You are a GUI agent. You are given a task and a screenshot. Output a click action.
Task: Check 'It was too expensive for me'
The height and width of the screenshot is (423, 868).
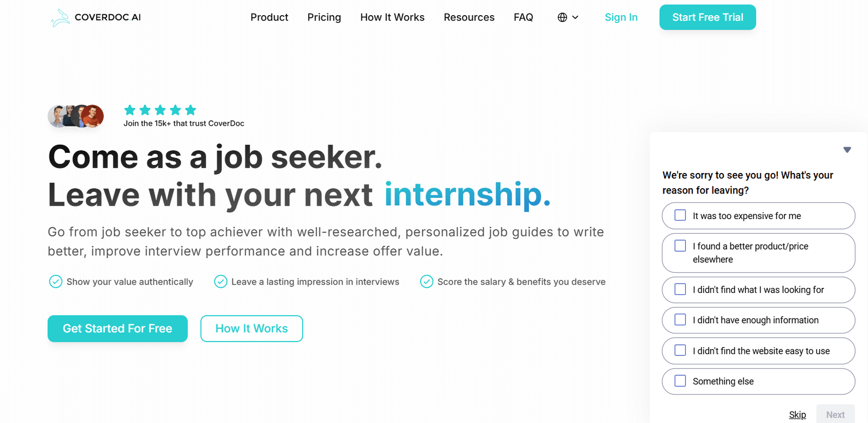pos(680,215)
